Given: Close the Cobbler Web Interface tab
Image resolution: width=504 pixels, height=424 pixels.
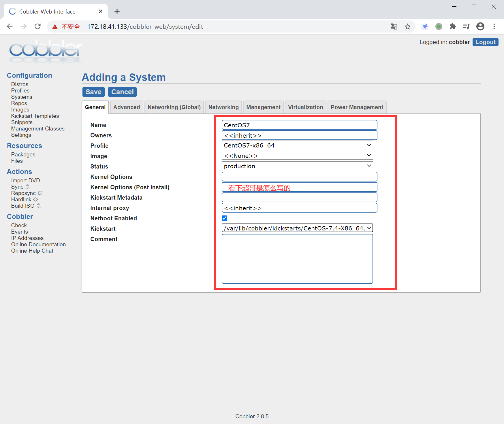Looking at the screenshot, I should click(101, 11).
